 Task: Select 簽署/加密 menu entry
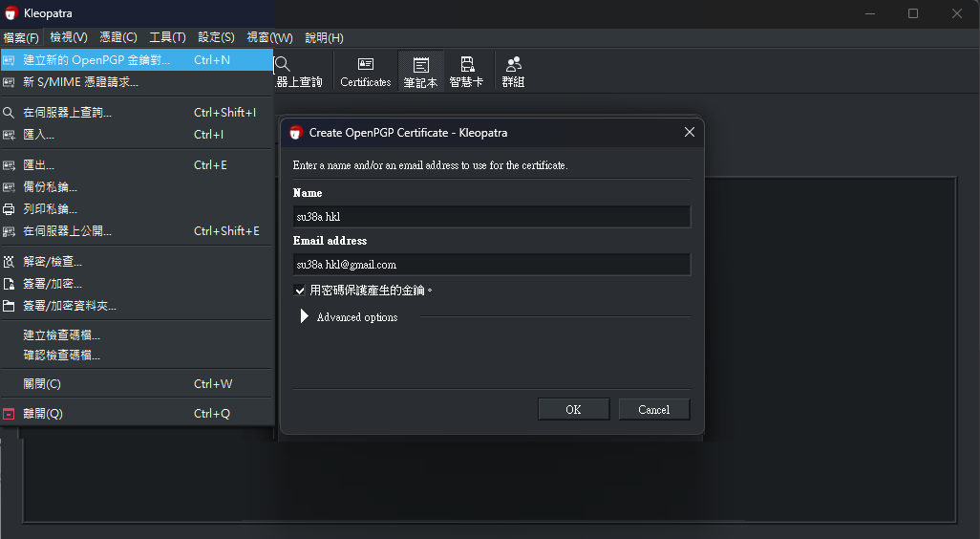[137, 284]
